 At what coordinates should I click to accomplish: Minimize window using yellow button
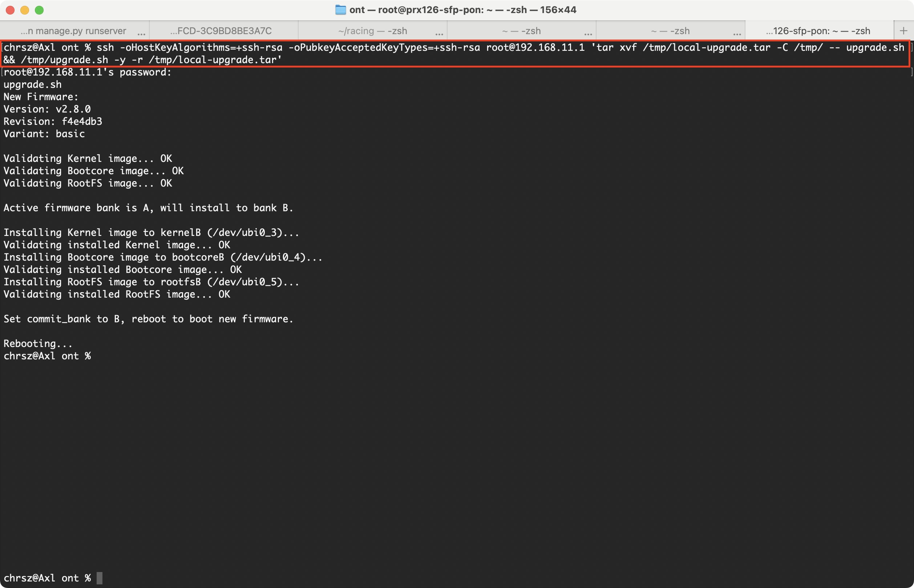tap(25, 10)
